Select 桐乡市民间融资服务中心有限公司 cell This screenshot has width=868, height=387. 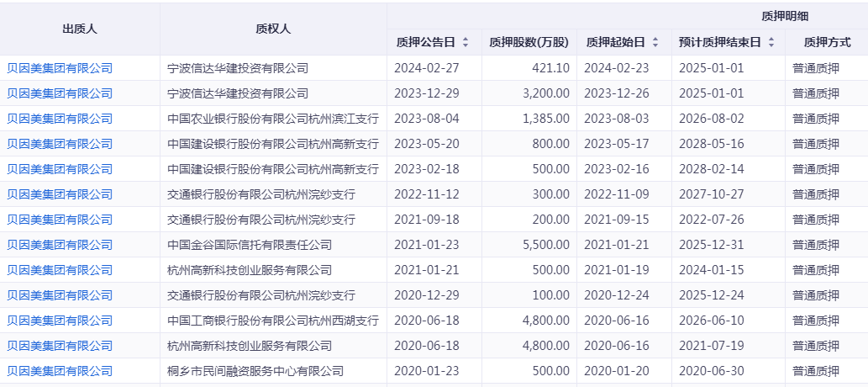click(255, 372)
